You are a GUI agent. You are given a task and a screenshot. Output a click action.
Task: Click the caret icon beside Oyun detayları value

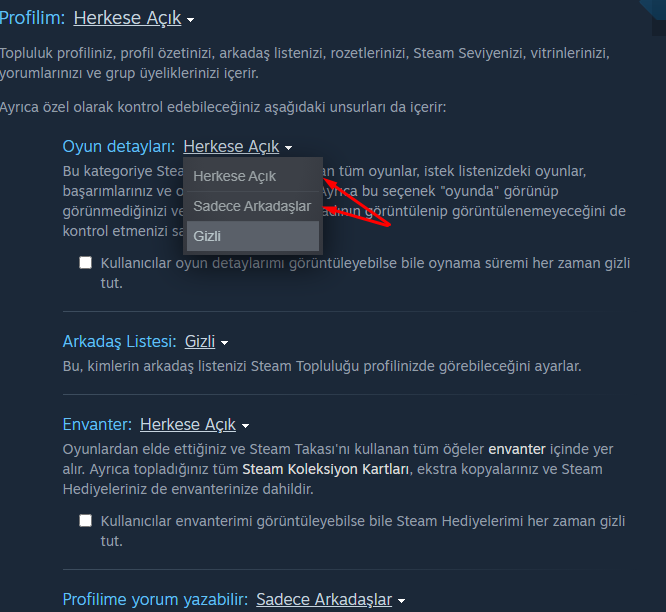[288, 148]
